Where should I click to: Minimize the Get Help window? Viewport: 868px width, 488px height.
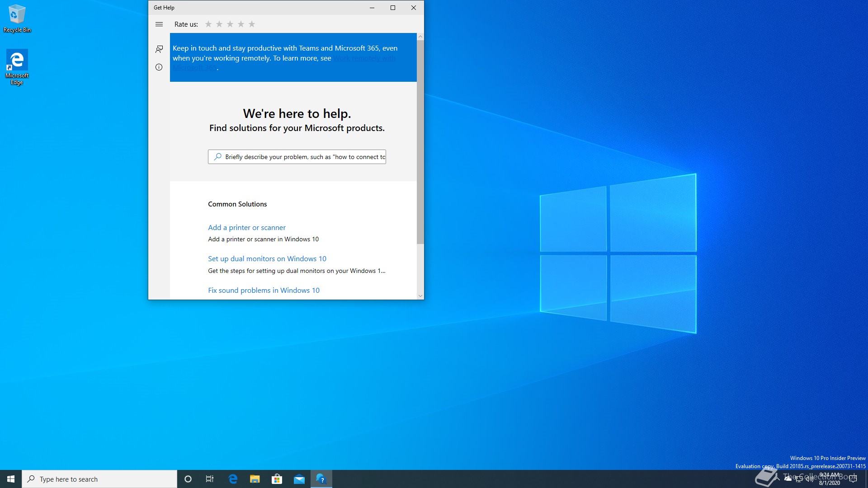[x=372, y=8]
